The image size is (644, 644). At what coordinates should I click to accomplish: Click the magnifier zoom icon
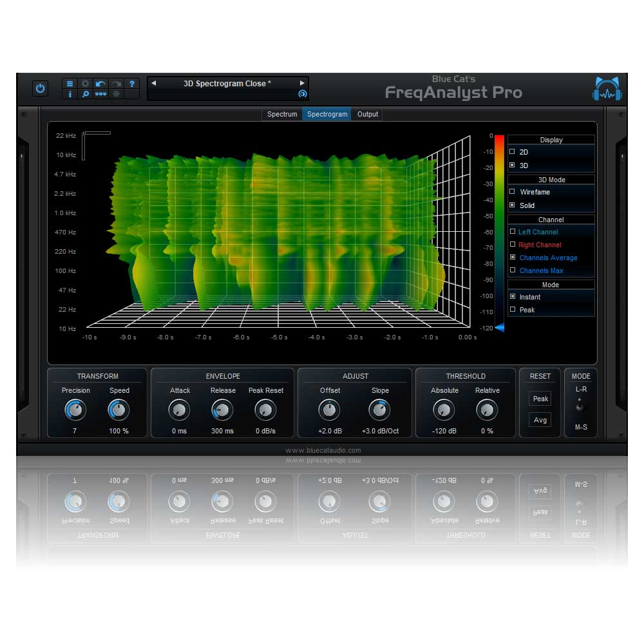pos(85,94)
